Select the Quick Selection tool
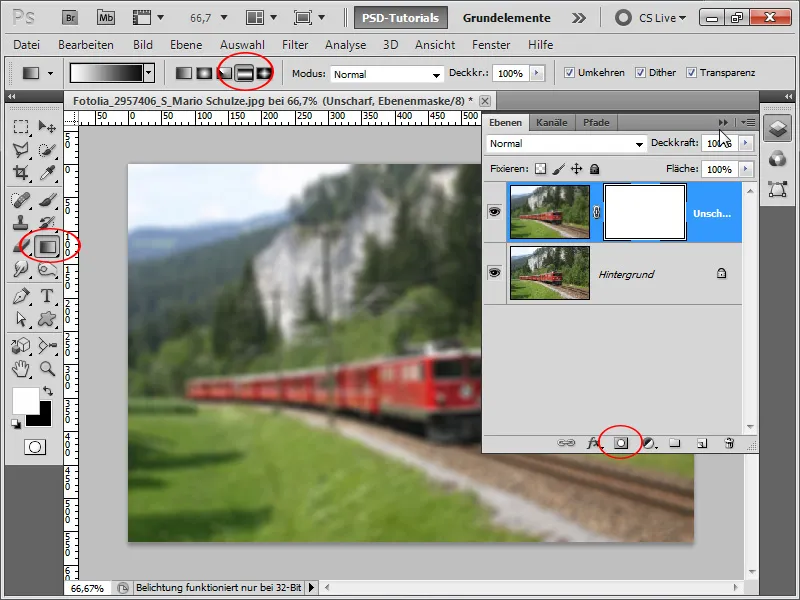The width and height of the screenshot is (800, 600). (x=47, y=149)
